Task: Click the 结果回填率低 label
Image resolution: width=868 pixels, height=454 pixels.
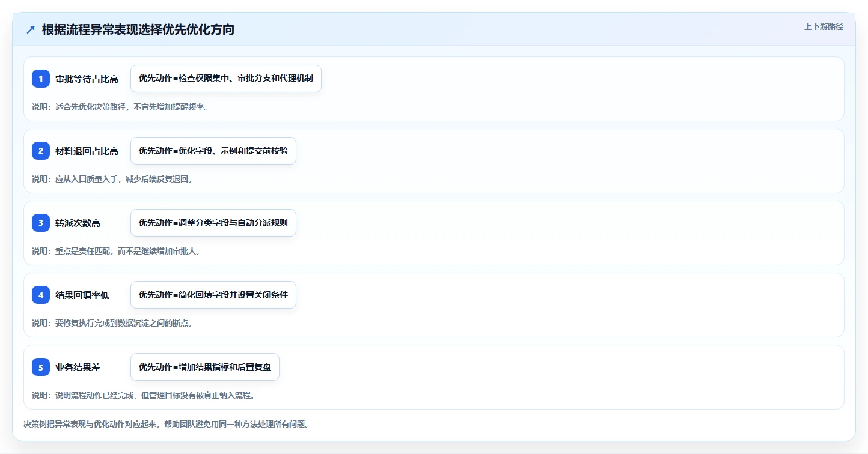Action: [x=82, y=295]
